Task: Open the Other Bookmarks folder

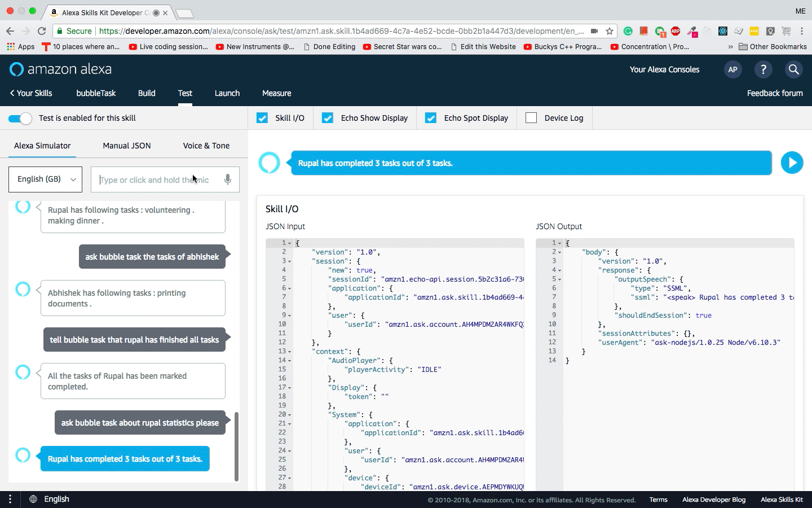Action: (773, 47)
